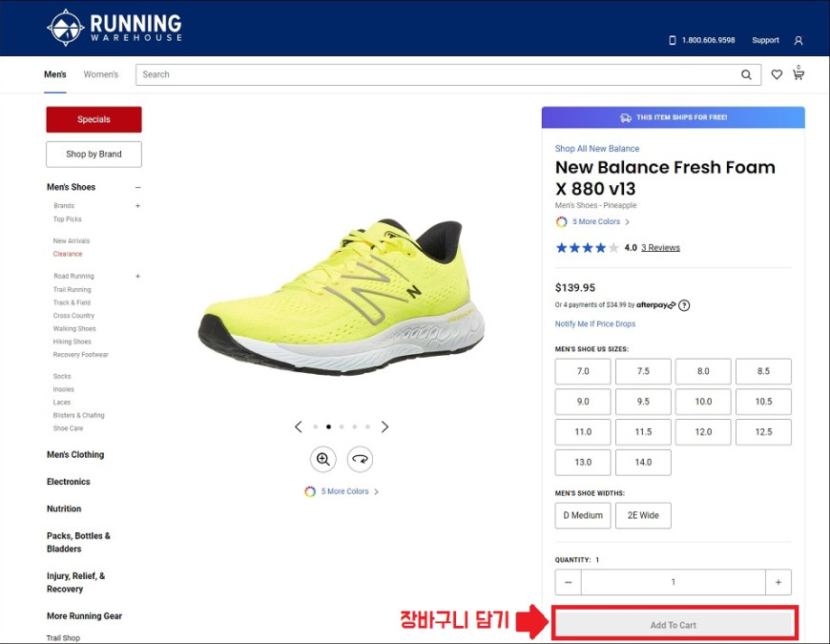Decrease quantity with minus button

(x=568, y=582)
